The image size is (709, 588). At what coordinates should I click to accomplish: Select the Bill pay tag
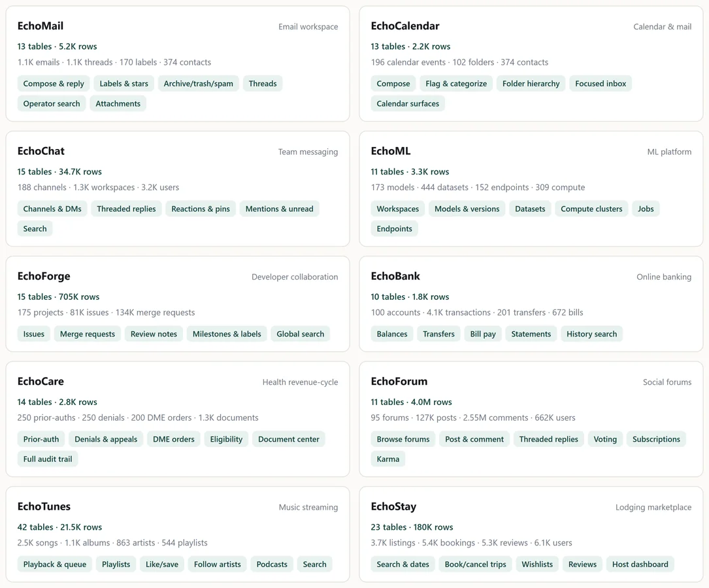coord(482,334)
